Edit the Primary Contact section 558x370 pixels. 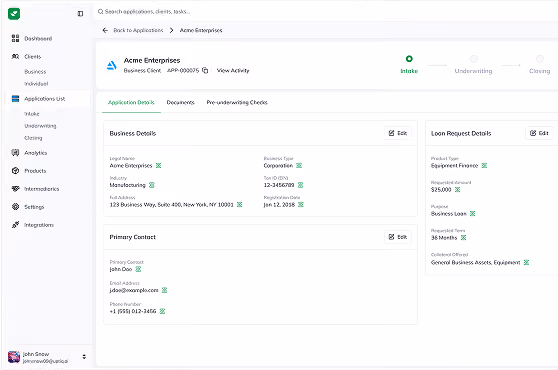pos(398,237)
